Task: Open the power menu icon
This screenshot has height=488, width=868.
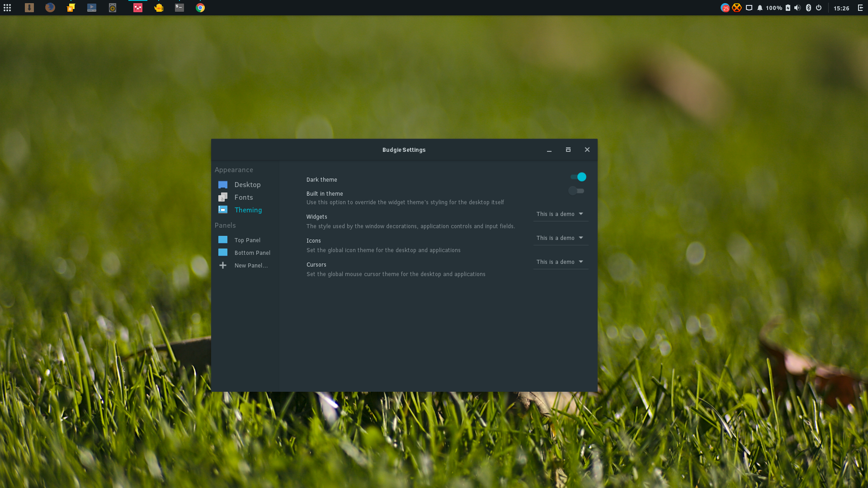Action: [819, 8]
